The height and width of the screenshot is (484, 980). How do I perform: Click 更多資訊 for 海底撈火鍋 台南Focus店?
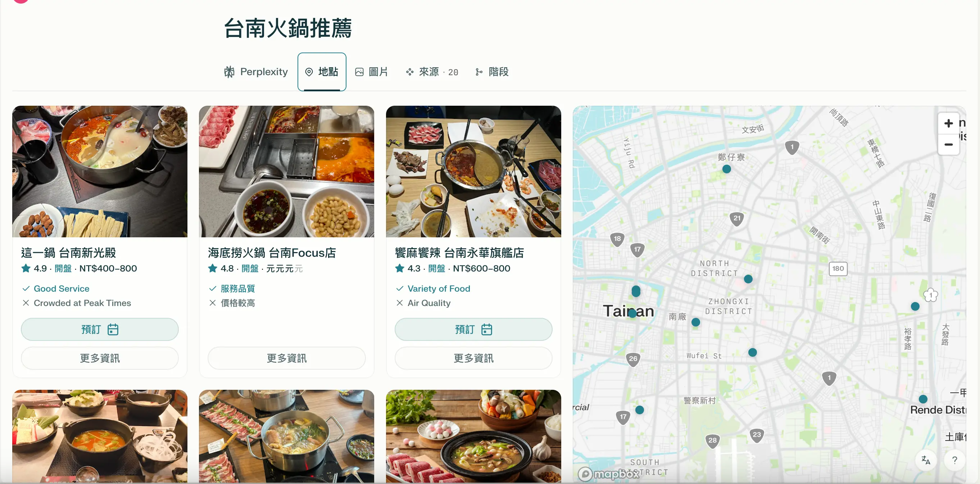coord(286,358)
